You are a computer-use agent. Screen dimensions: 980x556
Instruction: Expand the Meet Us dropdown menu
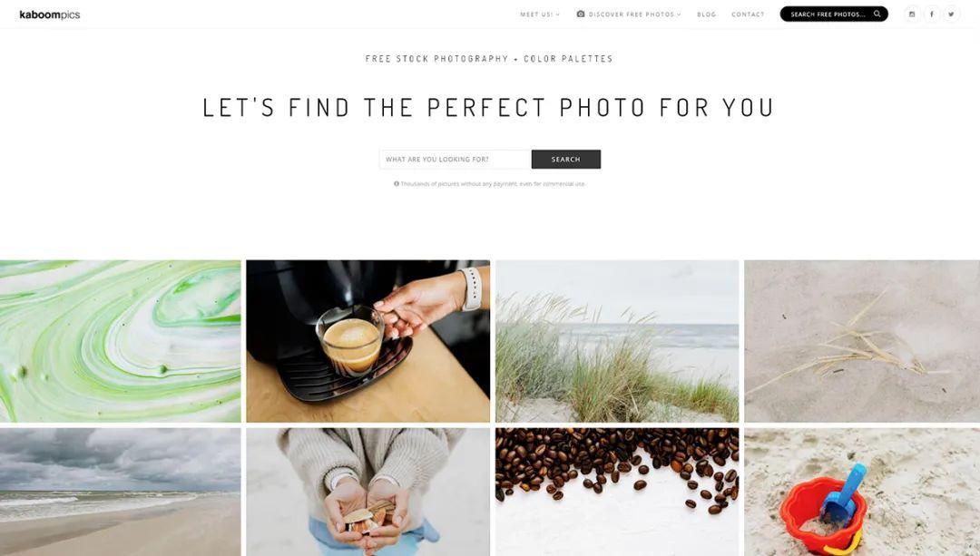coord(540,15)
